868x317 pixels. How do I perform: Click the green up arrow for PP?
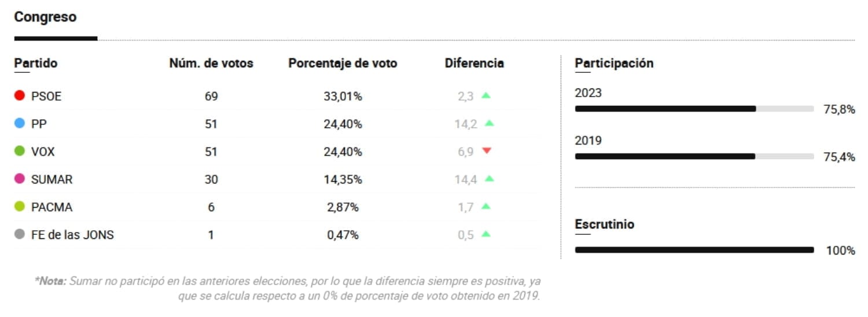coord(489,123)
